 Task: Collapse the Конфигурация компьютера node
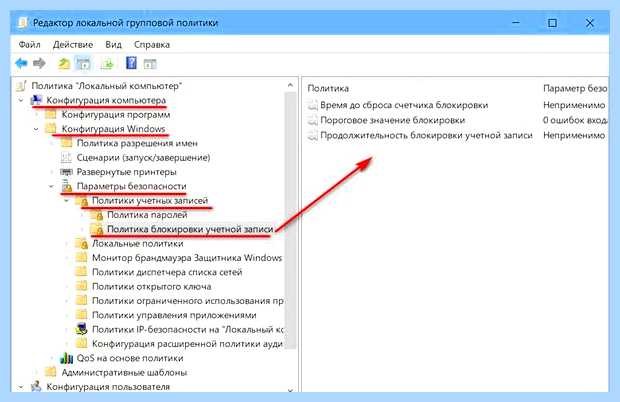pyautogui.click(x=21, y=100)
